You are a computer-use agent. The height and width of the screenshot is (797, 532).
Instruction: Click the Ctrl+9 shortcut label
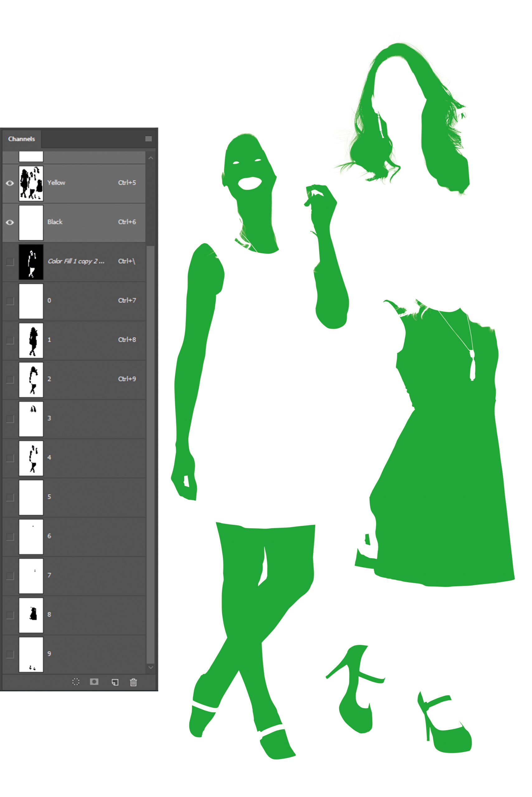coord(127,379)
